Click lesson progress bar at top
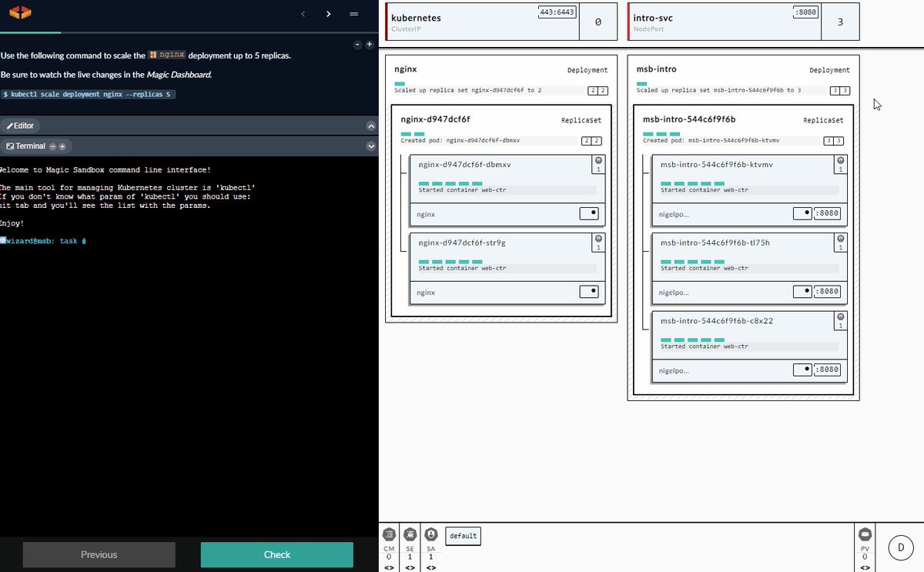 pyautogui.click(x=189, y=33)
